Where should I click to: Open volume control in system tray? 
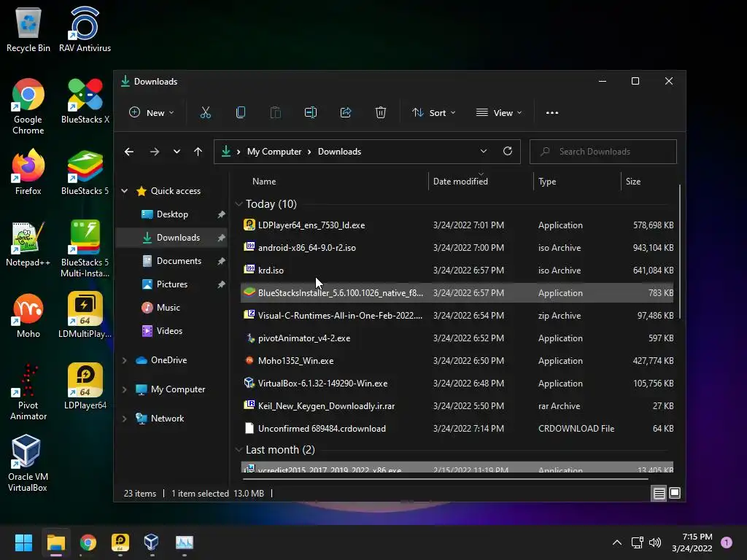[656, 542]
